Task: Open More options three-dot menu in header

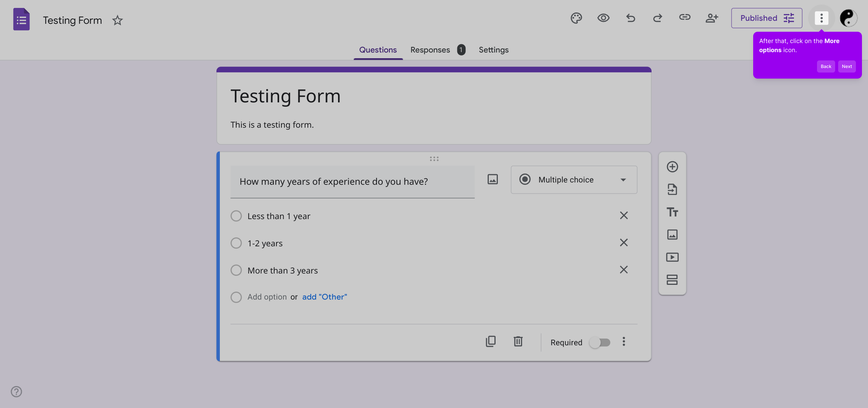Action: (822, 18)
